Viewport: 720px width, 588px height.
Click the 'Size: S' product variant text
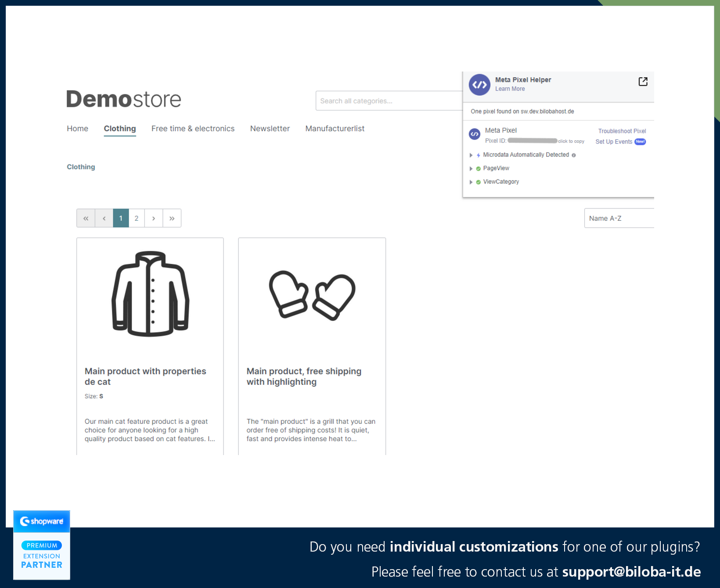click(x=94, y=396)
